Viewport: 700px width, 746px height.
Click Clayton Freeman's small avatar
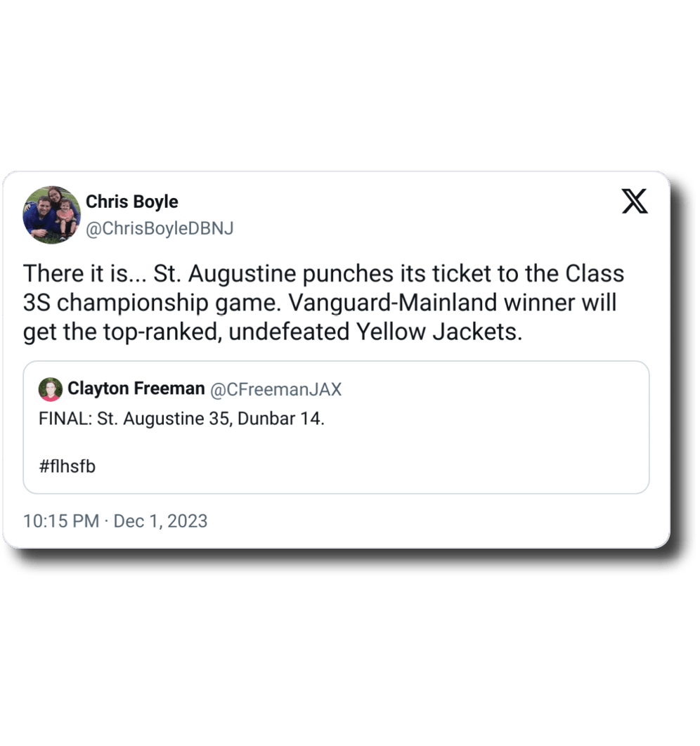click(51, 389)
